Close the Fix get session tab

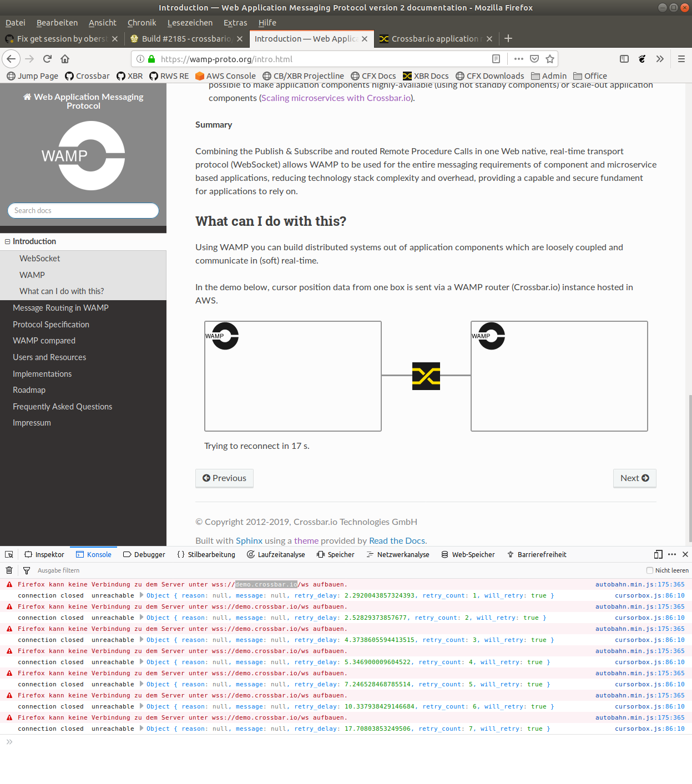tap(115, 39)
